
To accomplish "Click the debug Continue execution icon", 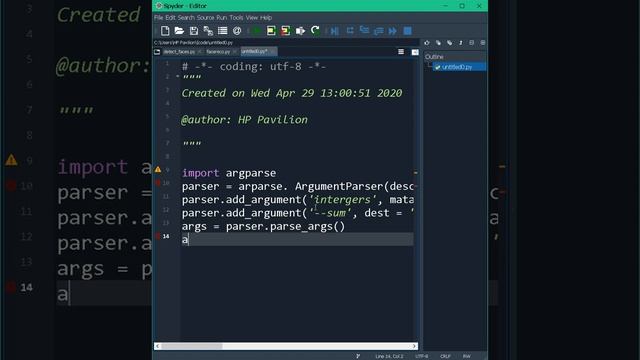I will [x=393, y=31].
